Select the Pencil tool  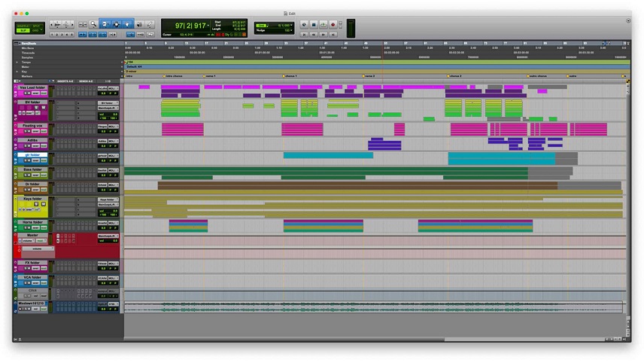pyautogui.click(x=150, y=25)
